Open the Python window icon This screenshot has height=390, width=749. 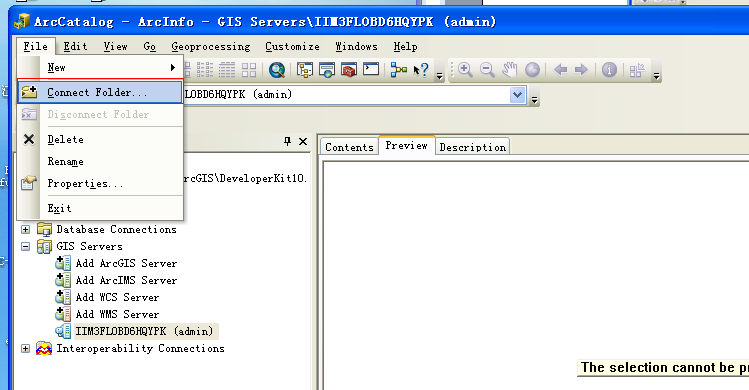371,70
